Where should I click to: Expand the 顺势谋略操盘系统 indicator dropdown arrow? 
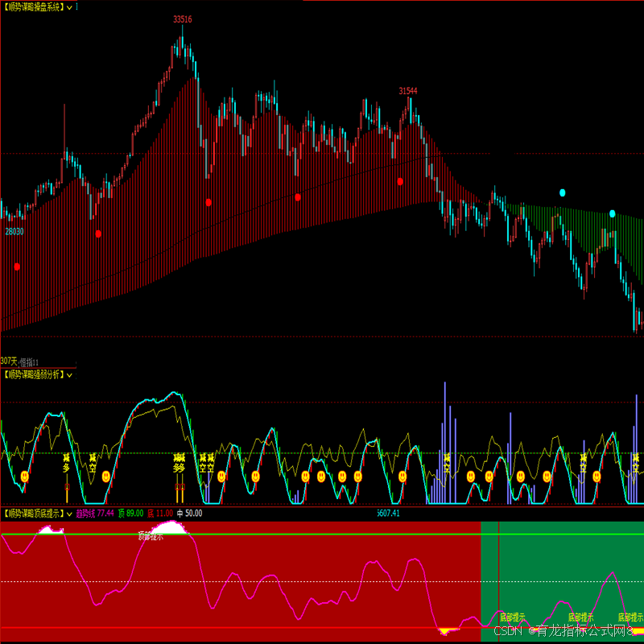coord(69,7)
